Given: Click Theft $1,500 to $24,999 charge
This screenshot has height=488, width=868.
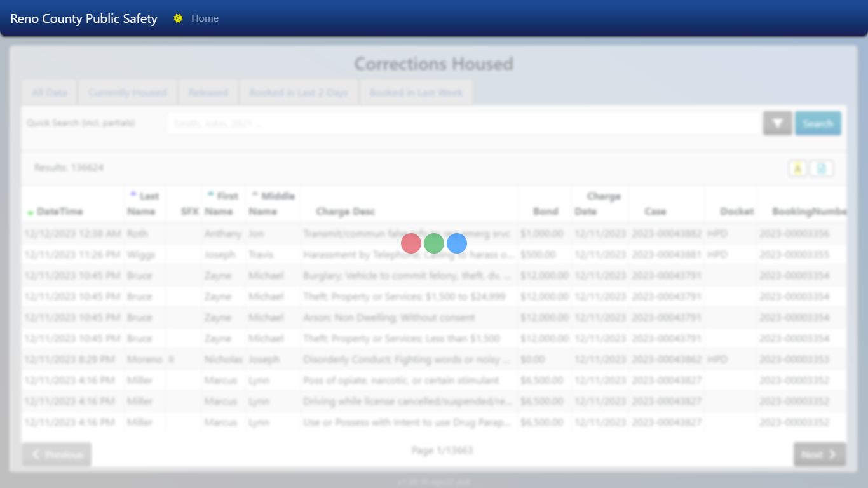Looking at the screenshot, I should tap(404, 297).
